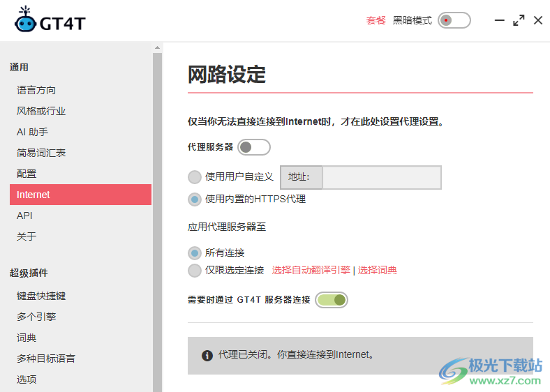Open 选项 in the sidebar
The height and width of the screenshot is (392, 550).
(x=27, y=379)
